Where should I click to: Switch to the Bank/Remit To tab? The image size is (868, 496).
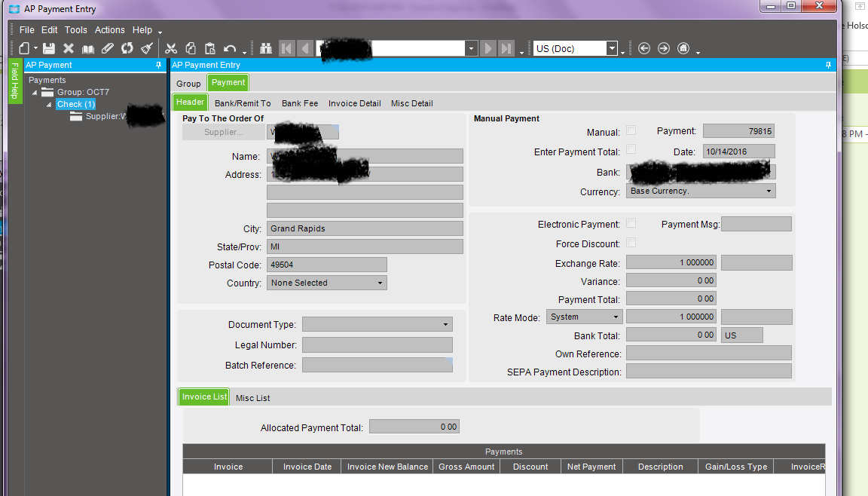[243, 103]
